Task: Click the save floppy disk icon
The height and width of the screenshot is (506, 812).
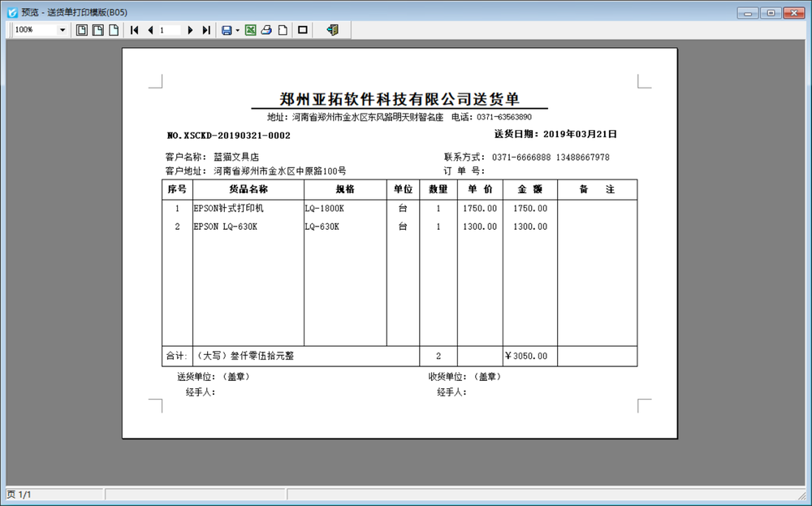Action: pyautogui.click(x=227, y=30)
